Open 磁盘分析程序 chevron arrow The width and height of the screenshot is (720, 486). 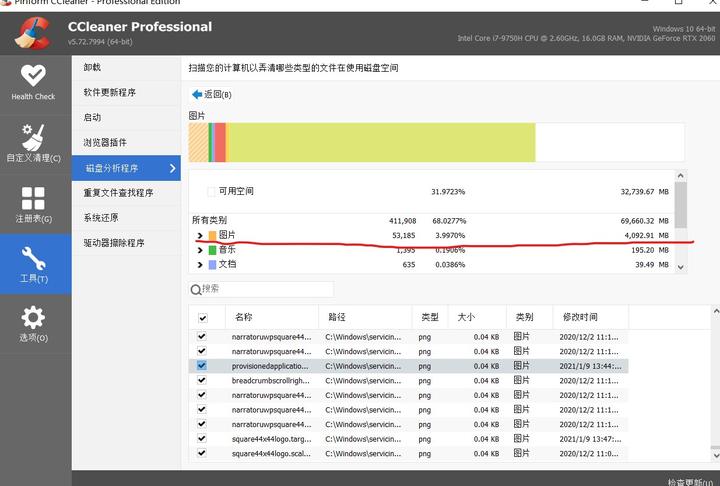pyautogui.click(x=173, y=168)
